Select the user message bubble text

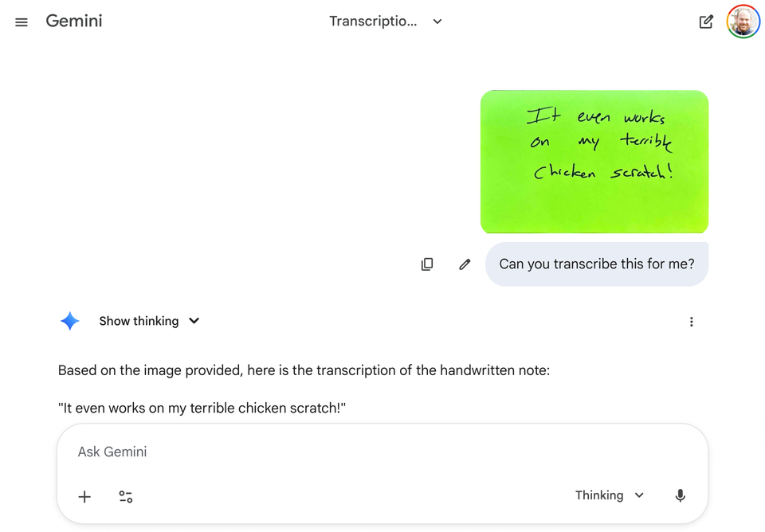coord(596,264)
